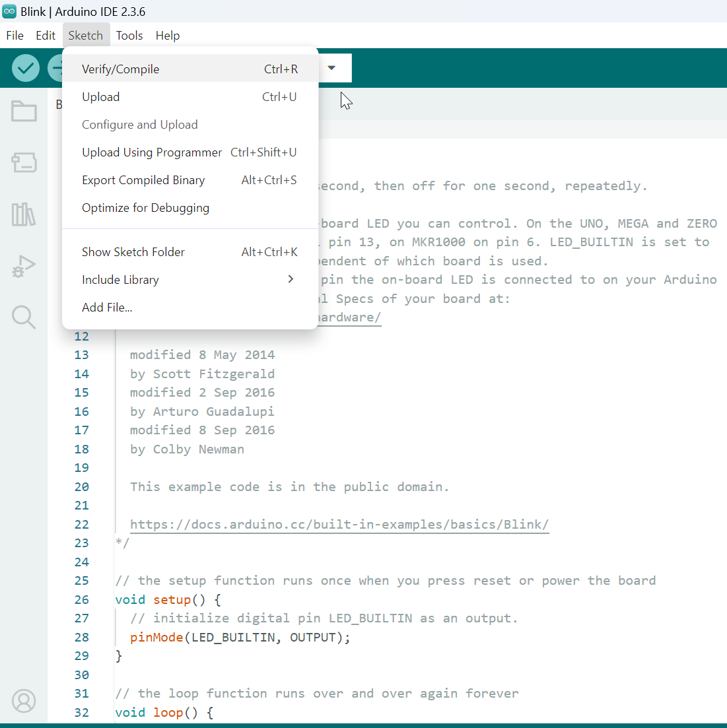Click the user account profile icon
Screen dimensions: 727x728
[x=24, y=701]
